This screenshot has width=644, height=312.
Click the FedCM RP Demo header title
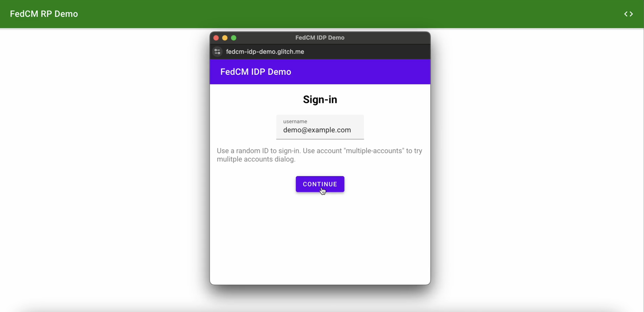44,14
